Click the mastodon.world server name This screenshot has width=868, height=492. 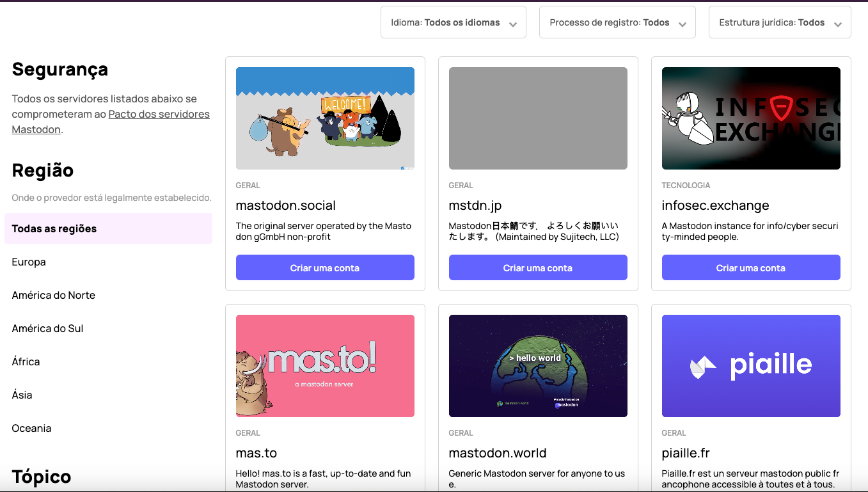(498, 453)
